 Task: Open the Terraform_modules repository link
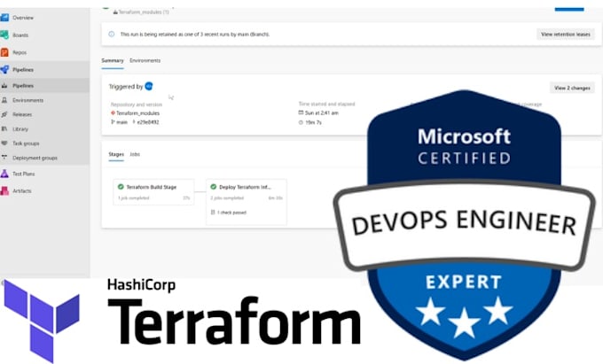point(138,113)
